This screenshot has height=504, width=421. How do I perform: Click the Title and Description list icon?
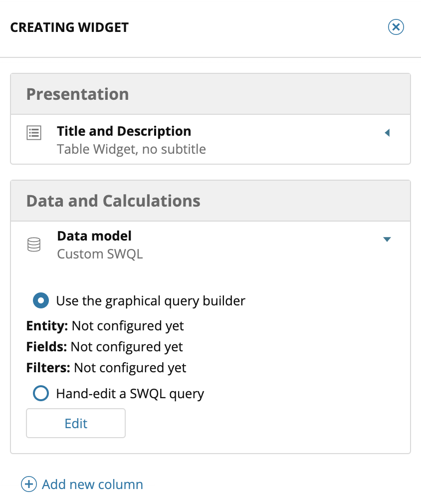pos(34,132)
